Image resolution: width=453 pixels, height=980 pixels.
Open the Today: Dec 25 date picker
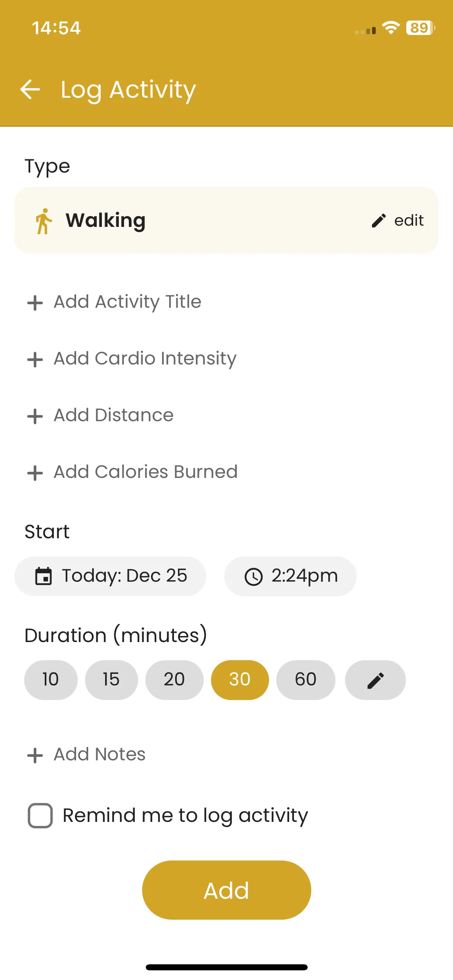(x=110, y=576)
